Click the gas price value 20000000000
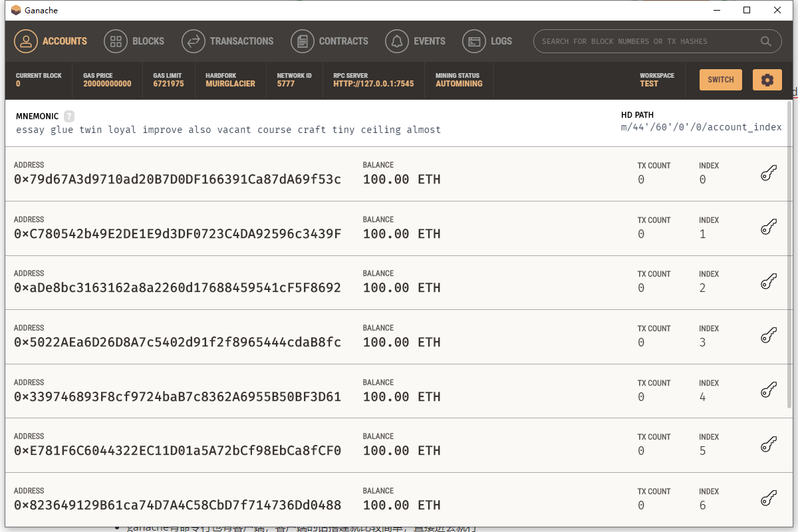This screenshot has width=798, height=532. pos(107,84)
